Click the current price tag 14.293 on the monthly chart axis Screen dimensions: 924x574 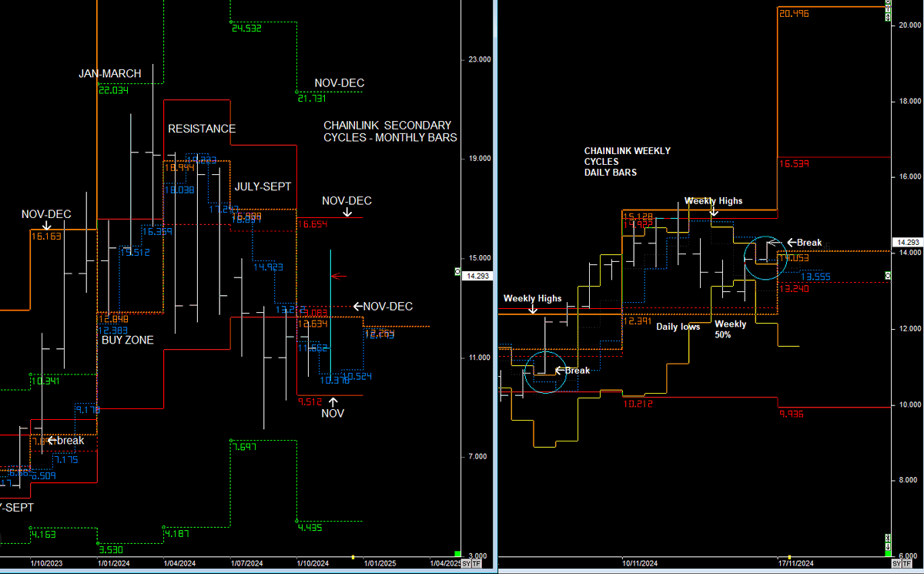click(479, 276)
